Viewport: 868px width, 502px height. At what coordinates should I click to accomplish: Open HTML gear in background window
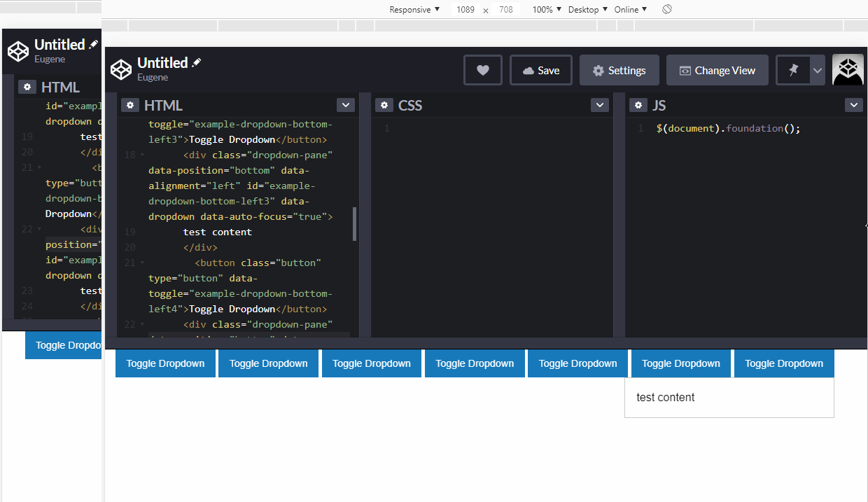[x=27, y=87]
